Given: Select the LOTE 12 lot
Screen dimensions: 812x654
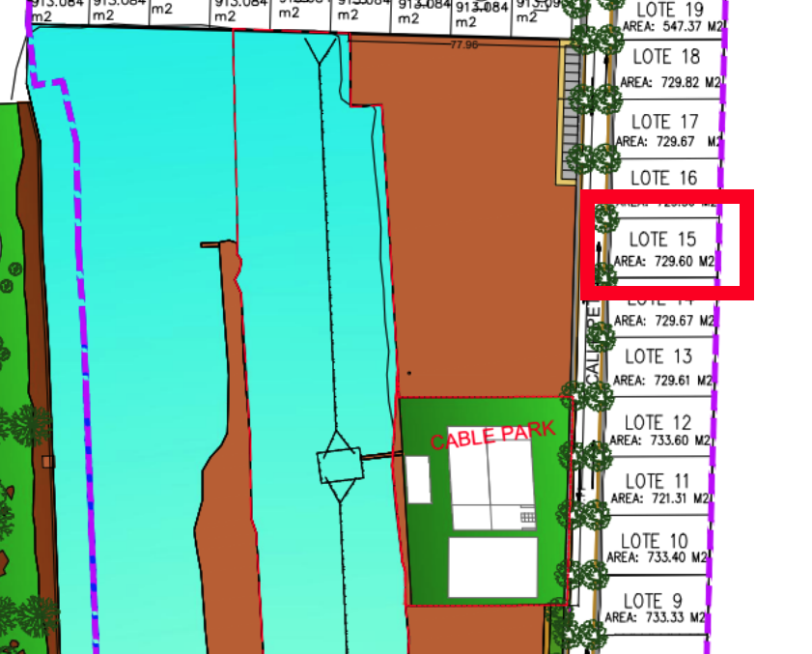Looking at the screenshot, I should point(658,422).
